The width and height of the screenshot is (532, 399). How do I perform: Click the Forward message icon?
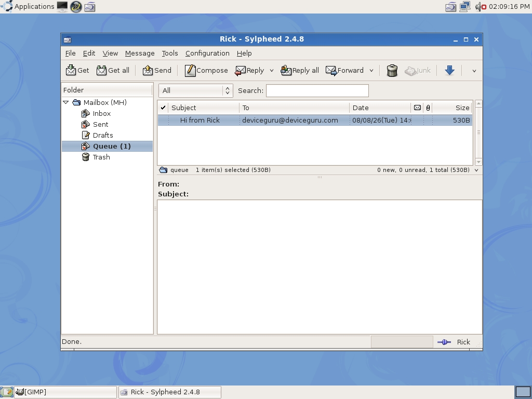[331, 70]
